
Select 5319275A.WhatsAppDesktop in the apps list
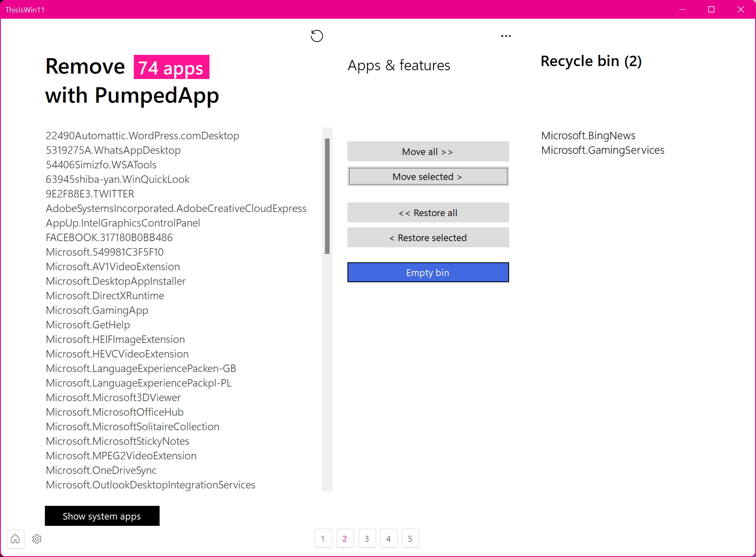click(x=113, y=150)
